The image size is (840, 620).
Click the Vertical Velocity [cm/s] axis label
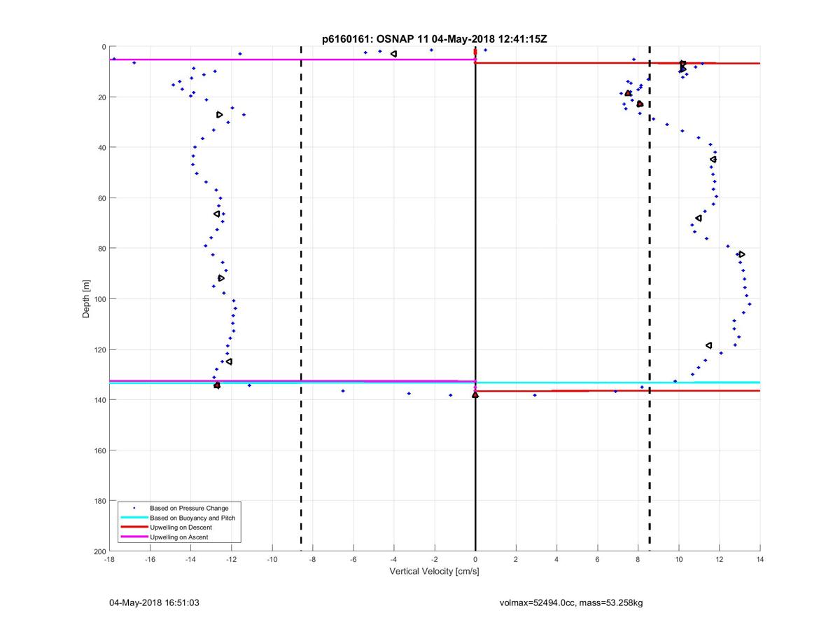[434, 572]
